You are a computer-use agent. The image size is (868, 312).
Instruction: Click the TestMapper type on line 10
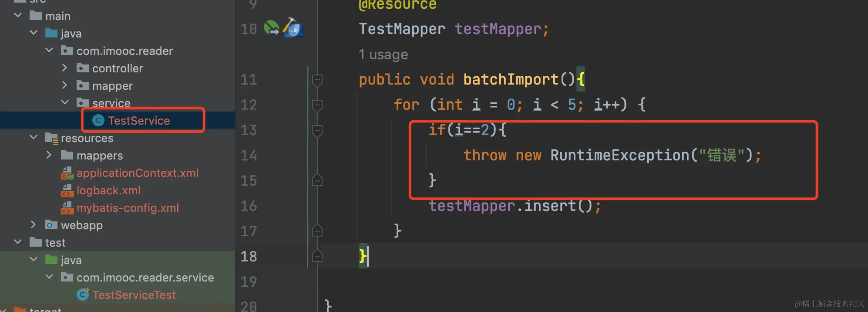[x=402, y=29]
